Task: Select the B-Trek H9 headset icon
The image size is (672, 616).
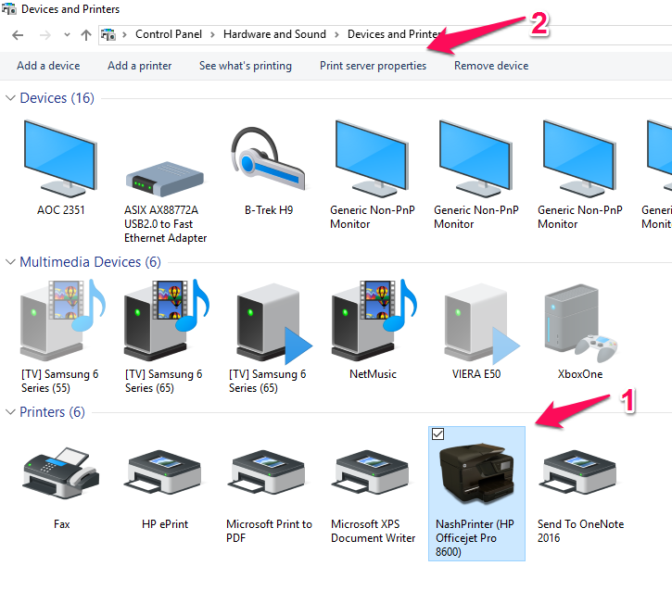Action: point(268,158)
